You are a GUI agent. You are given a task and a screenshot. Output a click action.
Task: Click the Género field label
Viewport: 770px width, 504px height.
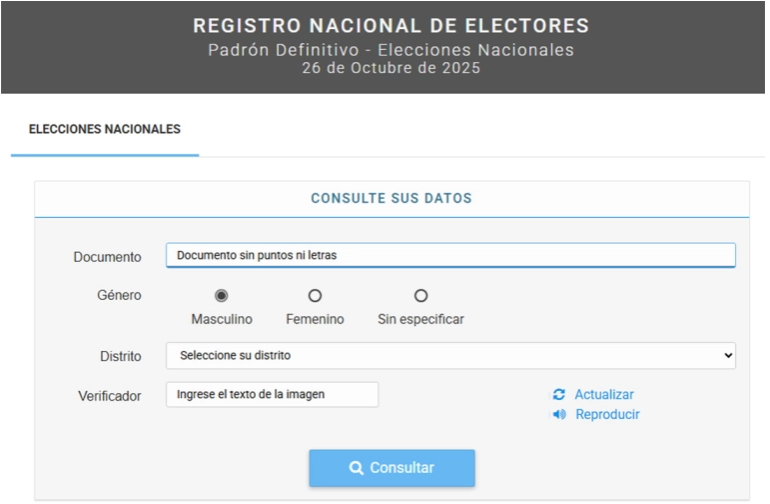pos(119,296)
